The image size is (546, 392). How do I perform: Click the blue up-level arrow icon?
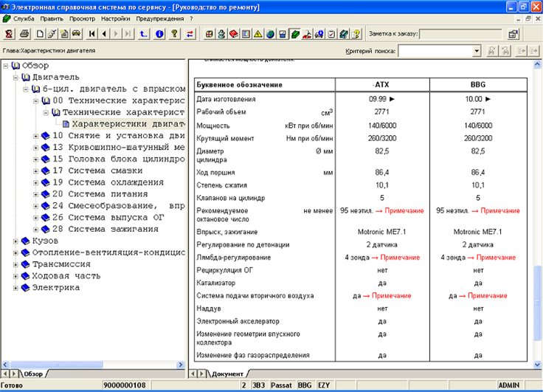(x=143, y=34)
